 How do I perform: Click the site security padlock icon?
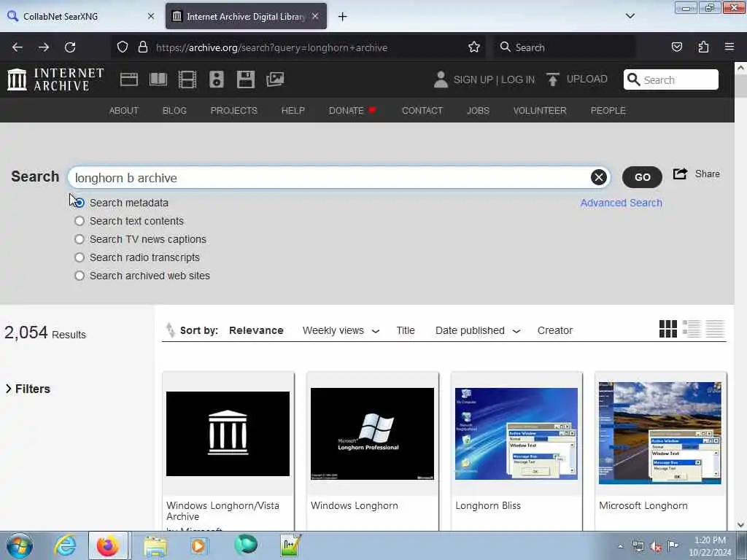[x=142, y=47]
